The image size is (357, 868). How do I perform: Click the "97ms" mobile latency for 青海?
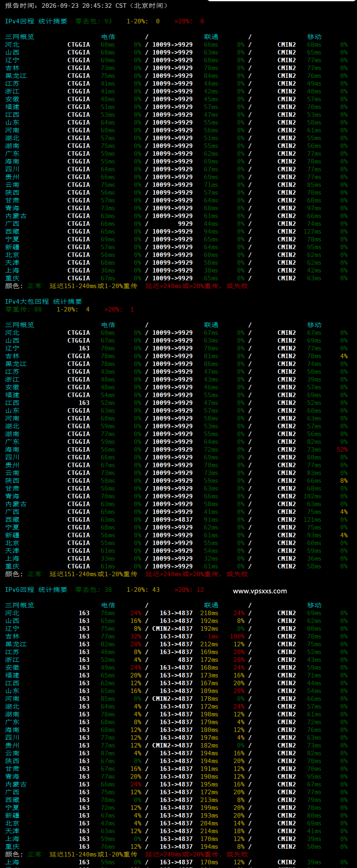point(314,208)
